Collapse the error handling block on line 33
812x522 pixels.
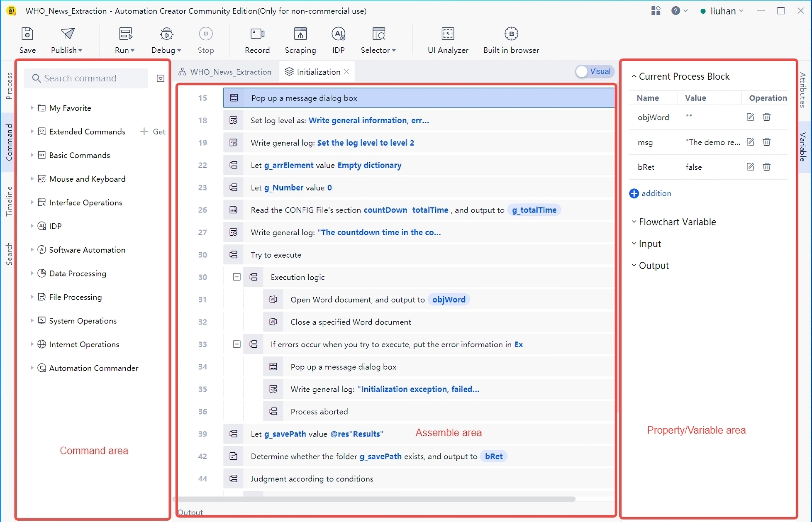coord(237,344)
